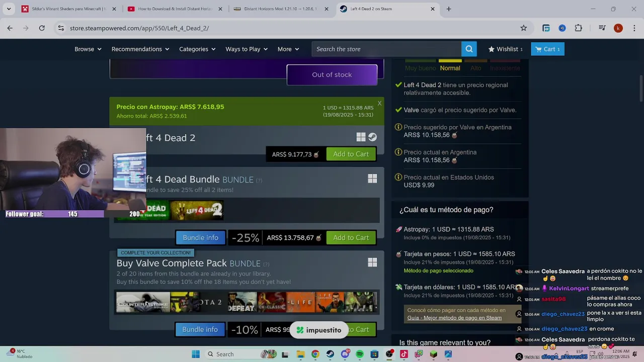
Task: Click the Windows taskbar Search box
Action: pos(243,354)
